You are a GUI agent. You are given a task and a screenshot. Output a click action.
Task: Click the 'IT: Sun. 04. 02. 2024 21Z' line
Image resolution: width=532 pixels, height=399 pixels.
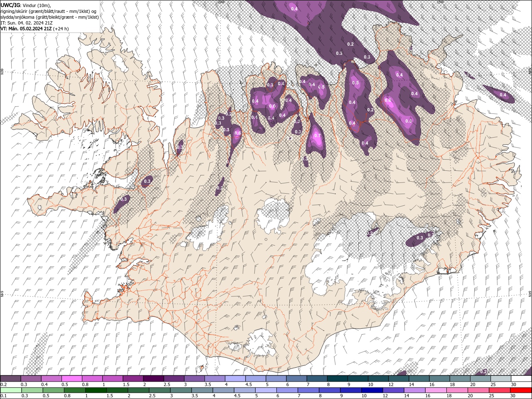click(x=27, y=23)
